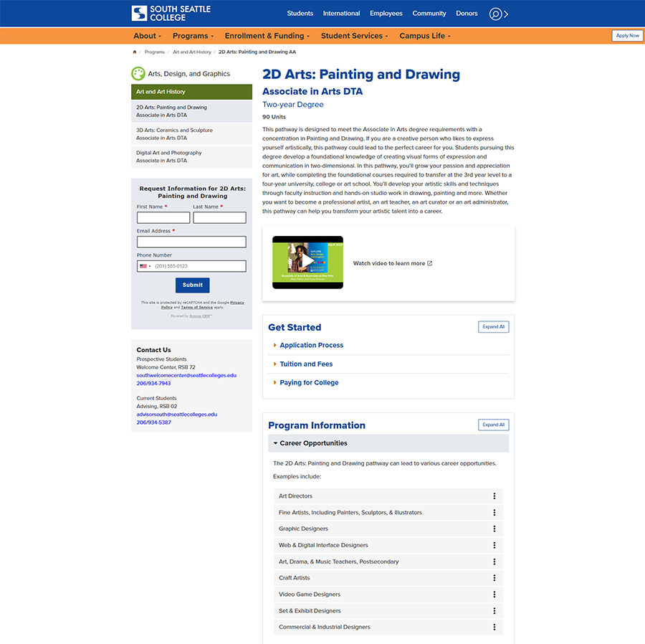Viewport: 645px width, 644px height.
Task: Open three-dot menu for Video Game Designers
Action: point(494,595)
